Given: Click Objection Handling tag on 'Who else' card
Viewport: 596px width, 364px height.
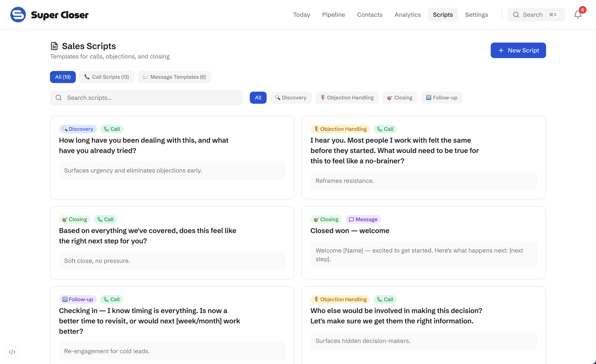Looking at the screenshot, I should tap(340, 299).
